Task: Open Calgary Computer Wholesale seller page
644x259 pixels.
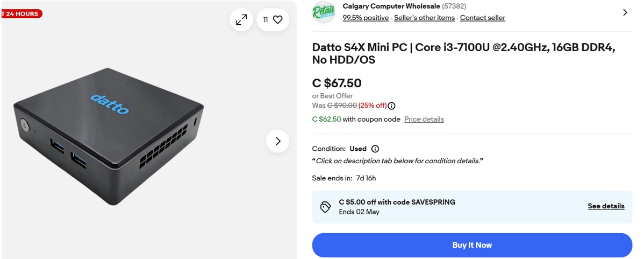Action: [391, 6]
